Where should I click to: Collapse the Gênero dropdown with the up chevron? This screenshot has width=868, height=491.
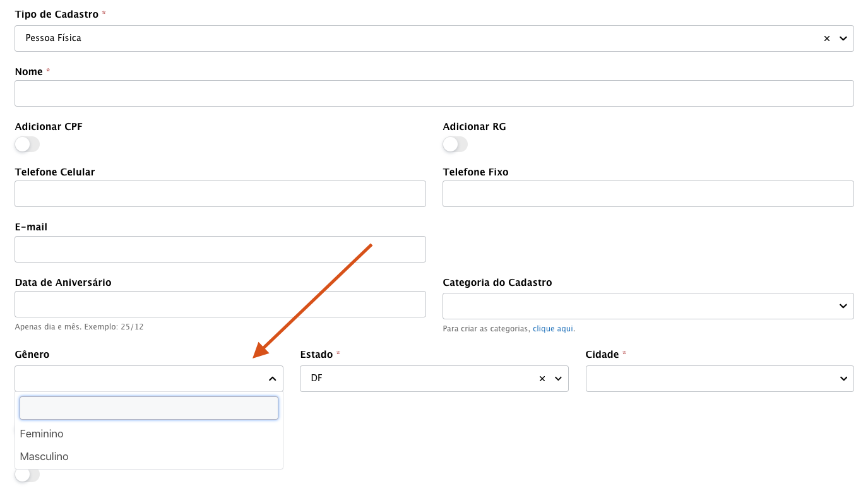pos(272,379)
